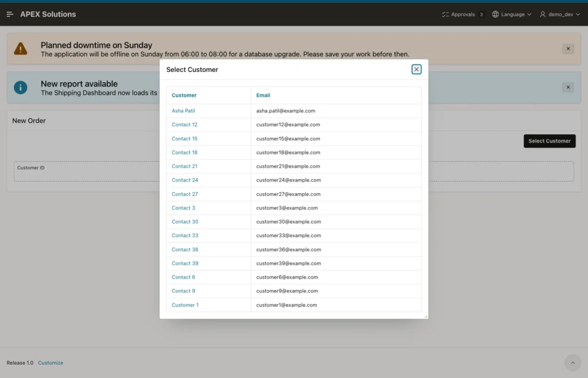This screenshot has height=378, width=588.
Task: Close the Select Customer dialog
Action: pyautogui.click(x=416, y=70)
